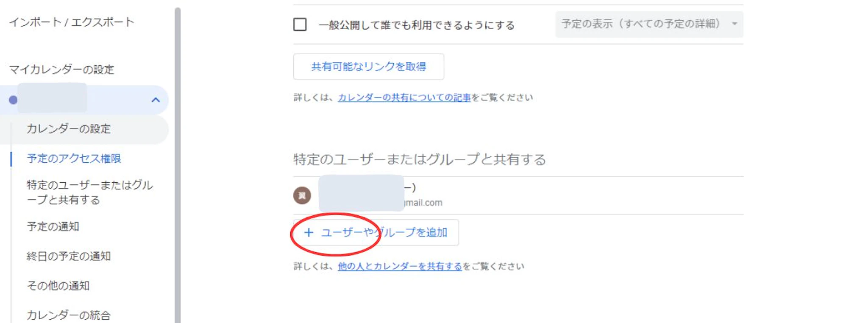Open the 予定の表示 permission dropdown

click(x=649, y=24)
